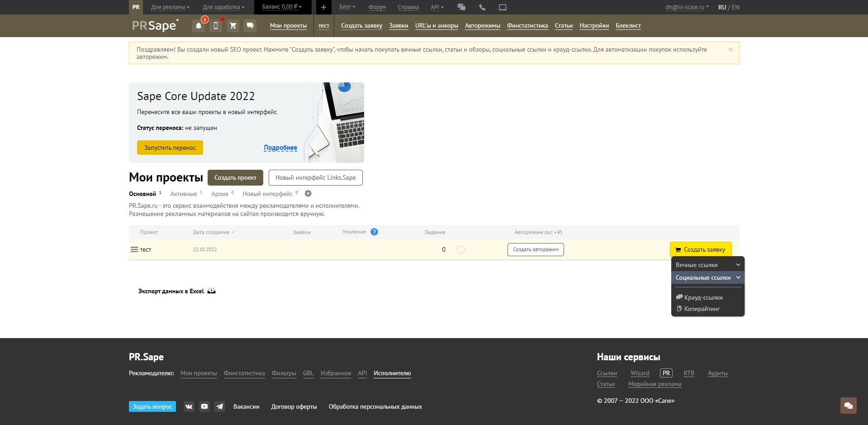The image size is (868, 425).
Task: Click Новый интерфейс Links.Sape button
Action: click(316, 177)
